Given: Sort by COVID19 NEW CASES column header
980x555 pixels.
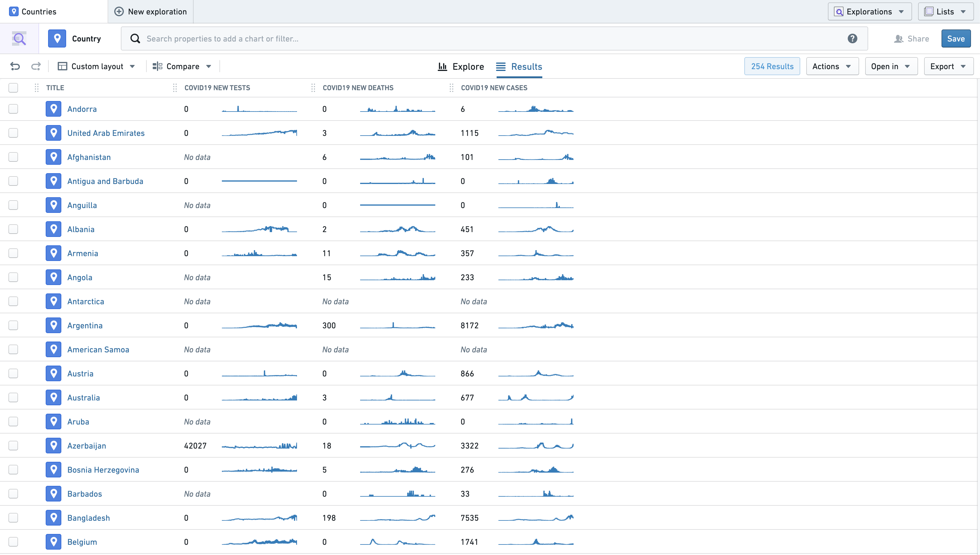Looking at the screenshot, I should coord(494,88).
